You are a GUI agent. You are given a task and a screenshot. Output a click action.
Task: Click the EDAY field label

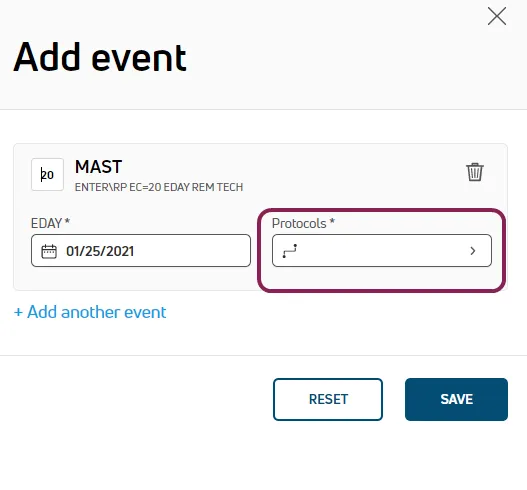click(46, 223)
